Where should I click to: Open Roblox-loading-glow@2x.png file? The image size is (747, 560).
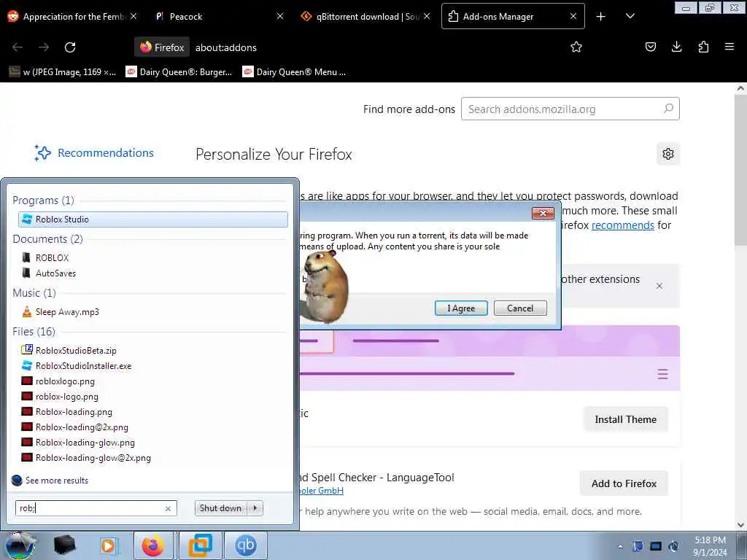86,458
